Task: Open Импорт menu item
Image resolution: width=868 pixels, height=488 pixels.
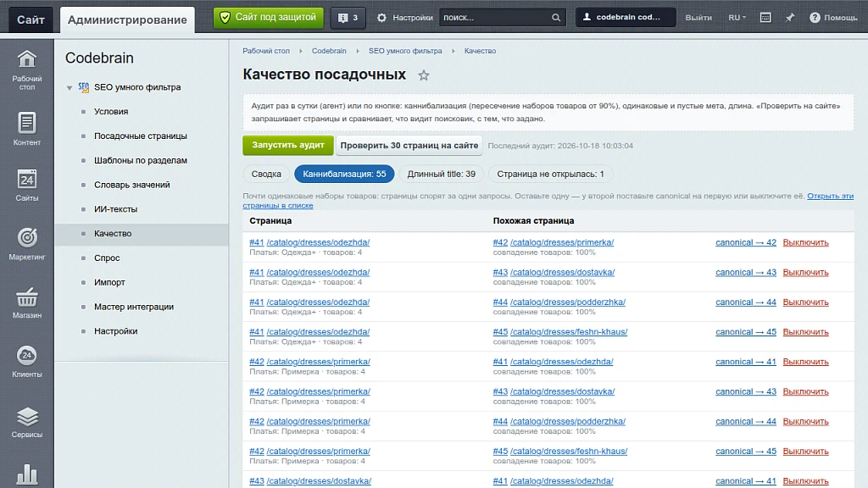Action: 109,282
